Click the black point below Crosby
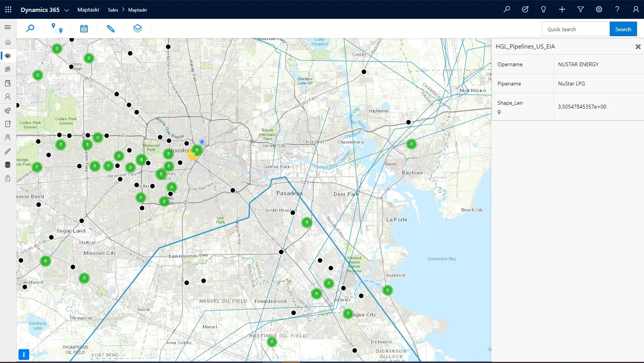The image size is (644, 363). [364, 72]
